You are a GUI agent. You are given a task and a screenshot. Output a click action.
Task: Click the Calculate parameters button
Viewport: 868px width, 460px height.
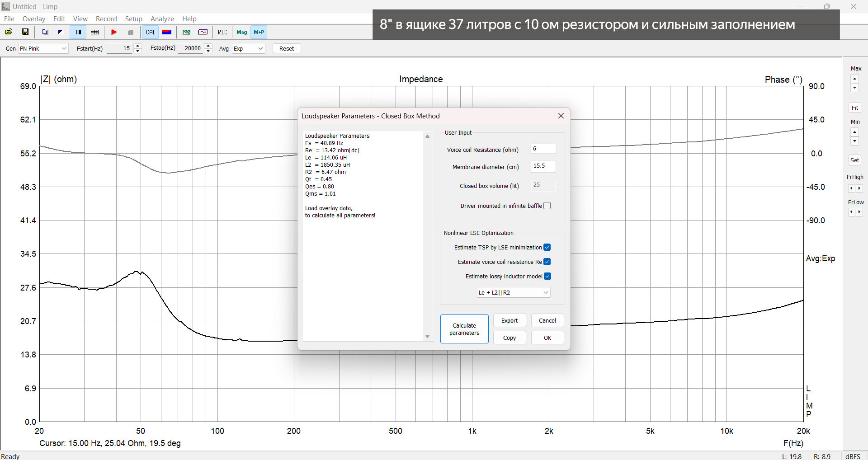(464, 329)
